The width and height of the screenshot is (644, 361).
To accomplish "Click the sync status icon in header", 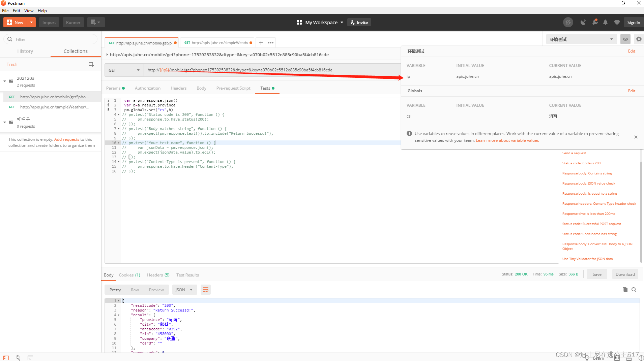I will (568, 22).
